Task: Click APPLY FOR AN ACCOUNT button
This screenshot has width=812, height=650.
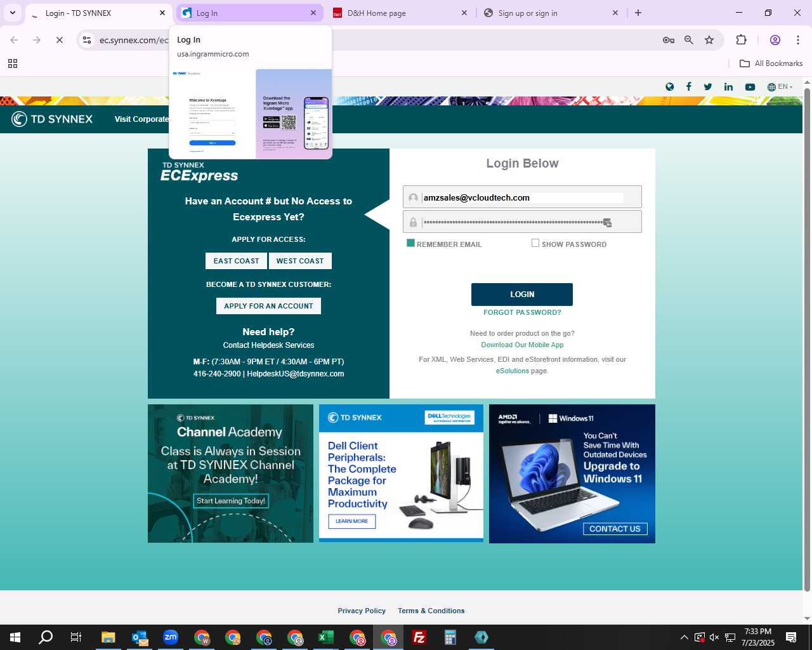Action: pos(268,306)
